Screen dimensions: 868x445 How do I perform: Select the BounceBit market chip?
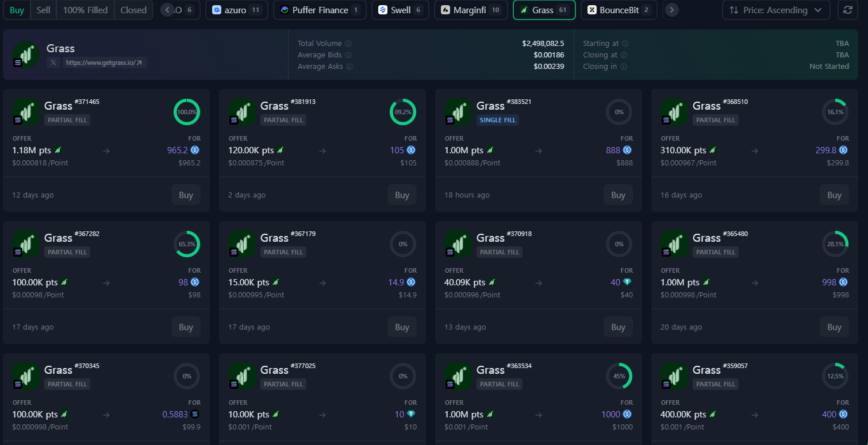coord(619,10)
